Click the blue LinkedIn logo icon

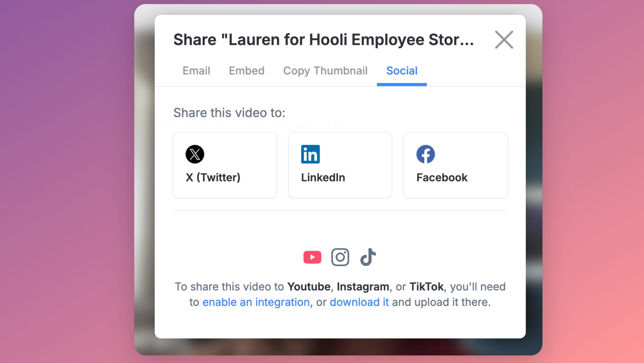(310, 154)
